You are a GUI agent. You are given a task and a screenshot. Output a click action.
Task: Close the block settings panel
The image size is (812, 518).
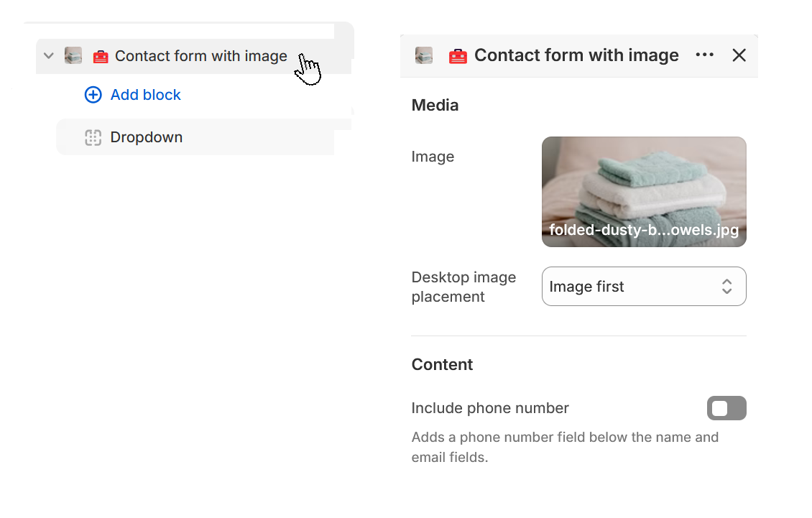click(x=739, y=55)
